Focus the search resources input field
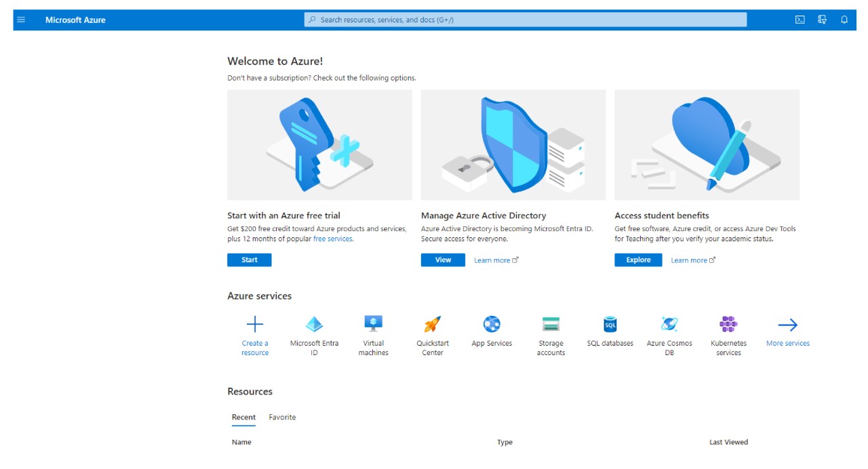This screenshot has height=469, width=868. (526, 20)
